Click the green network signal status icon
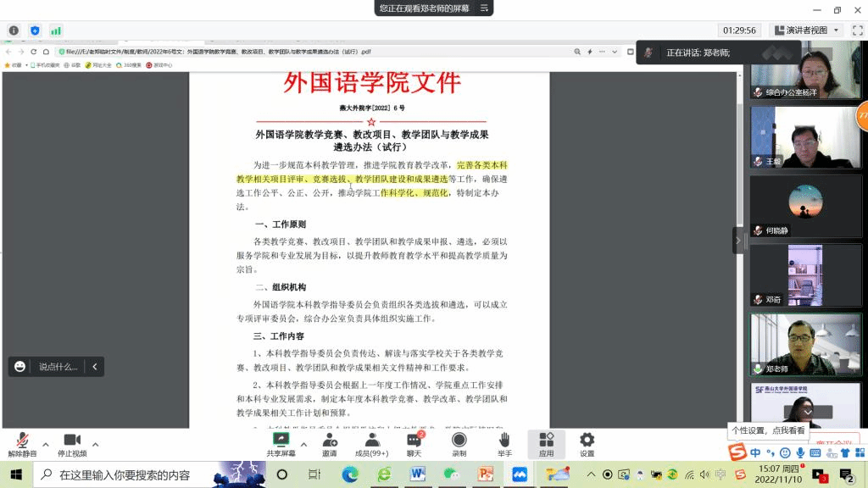 click(x=56, y=30)
